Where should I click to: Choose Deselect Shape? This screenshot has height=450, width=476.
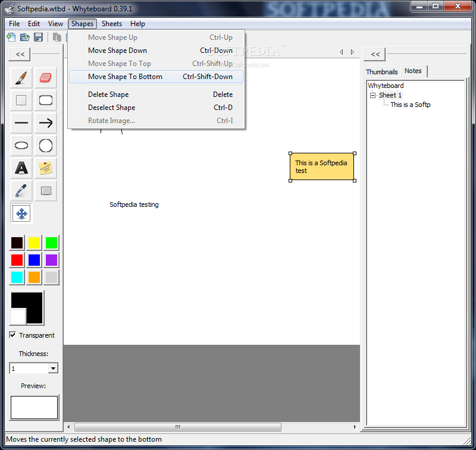tap(156, 108)
